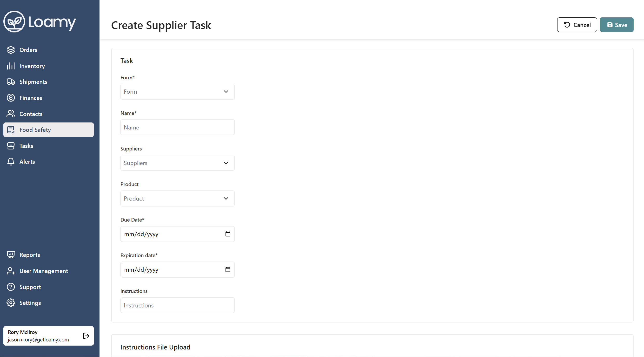Click the Shipments truck icon

[x=11, y=82]
